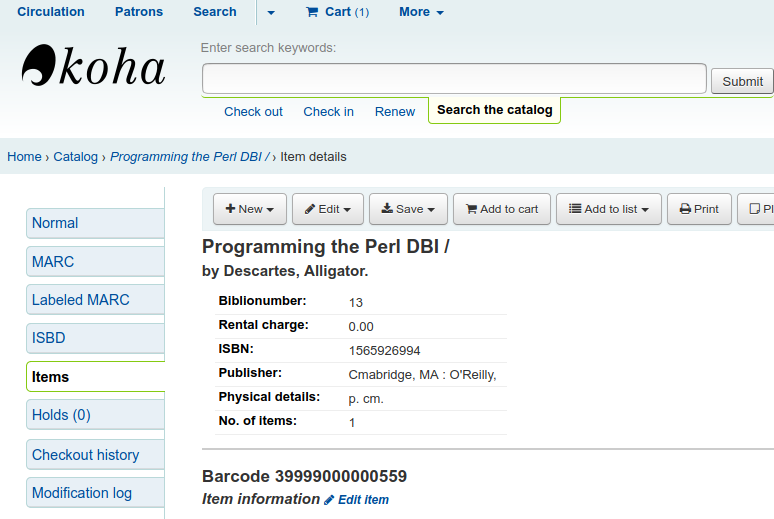Click Add to cart toolbar button
This screenshot has width=774, height=519.
point(501,209)
